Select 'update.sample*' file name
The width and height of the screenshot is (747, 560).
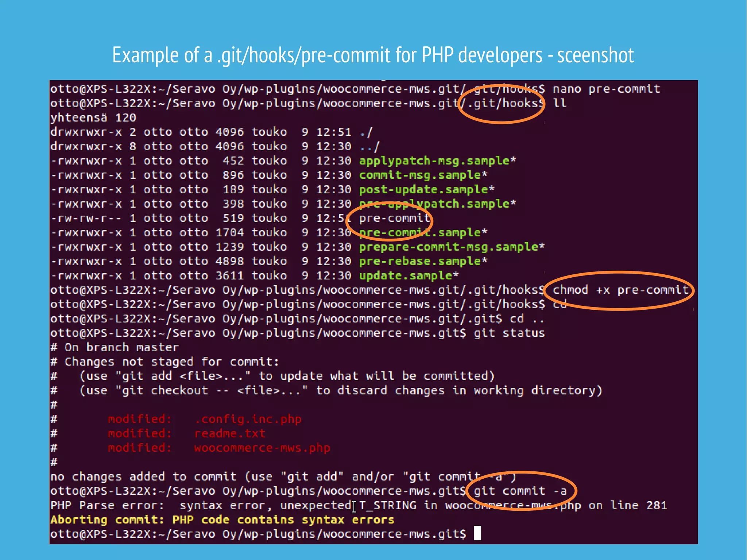pyautogui.click(x=409, y=275)
